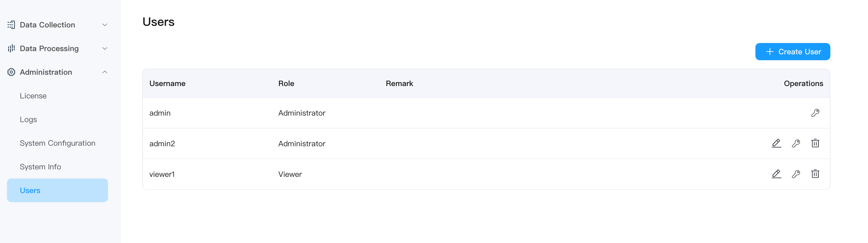Edit the admin2 user with pencil icon

(x=776, y=144)
